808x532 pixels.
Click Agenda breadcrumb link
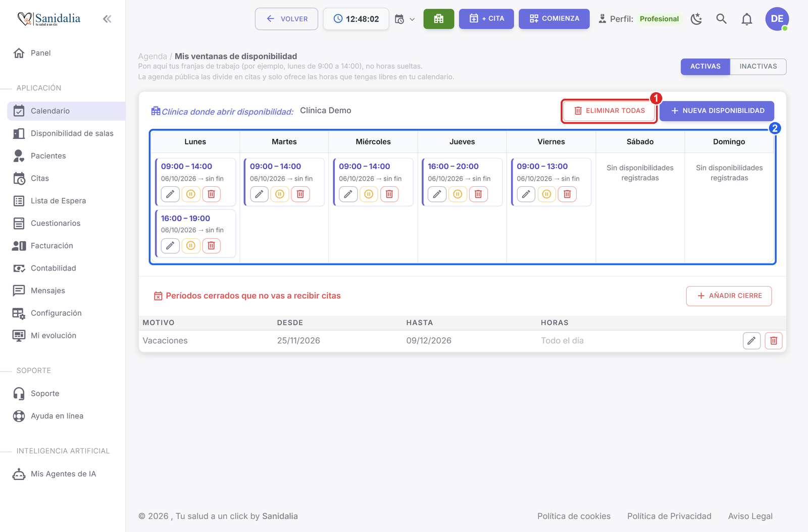153,57
